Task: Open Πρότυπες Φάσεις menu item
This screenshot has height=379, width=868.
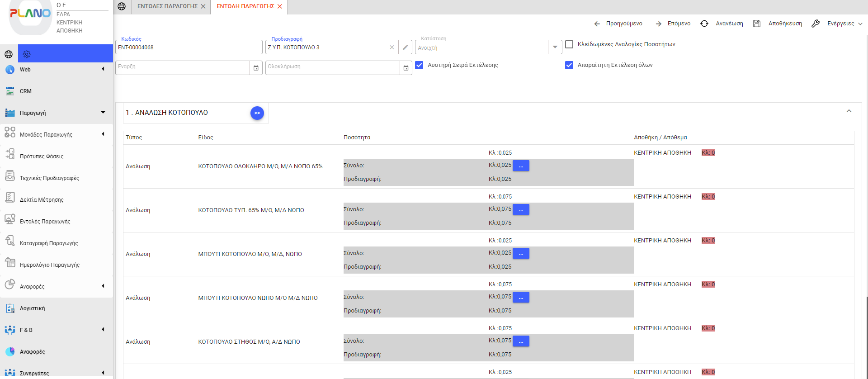Action: (42, 156)
